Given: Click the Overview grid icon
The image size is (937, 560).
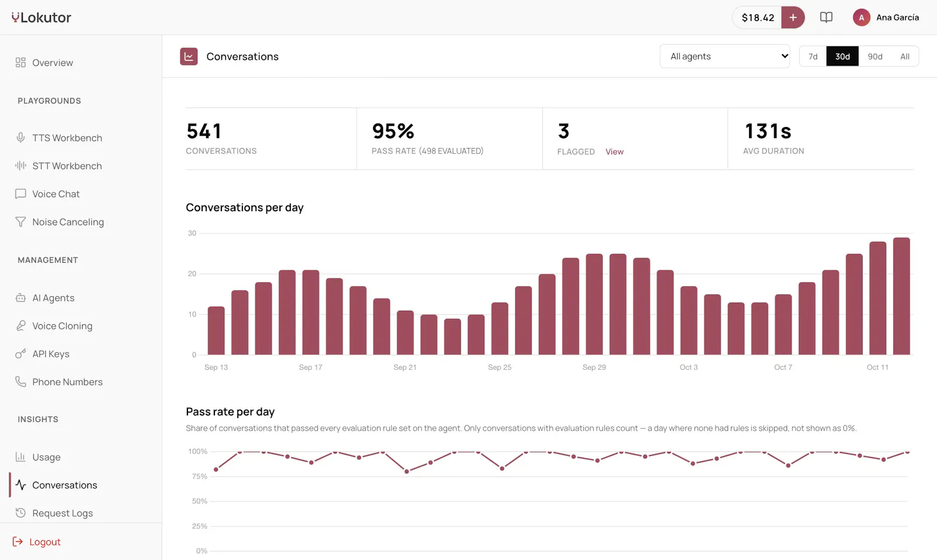Looking at the screenshot, I should tap(20, 63).
